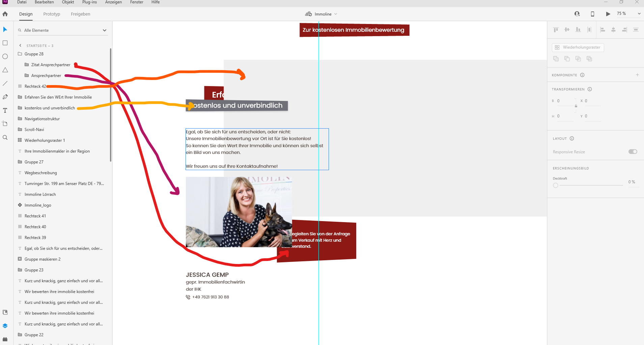The image size is (644, 345).
Task: Toggle Wiederholungsraster for the selection
Action: pyautogui.click(x=578, y=47)
